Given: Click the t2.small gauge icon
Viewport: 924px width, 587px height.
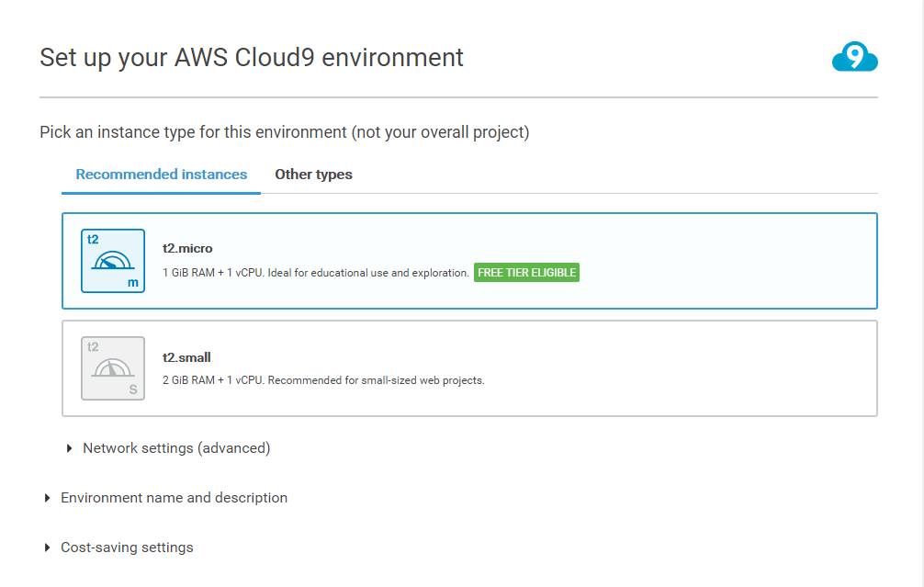Looking at the screenshot, I should (x=113, y=368).
